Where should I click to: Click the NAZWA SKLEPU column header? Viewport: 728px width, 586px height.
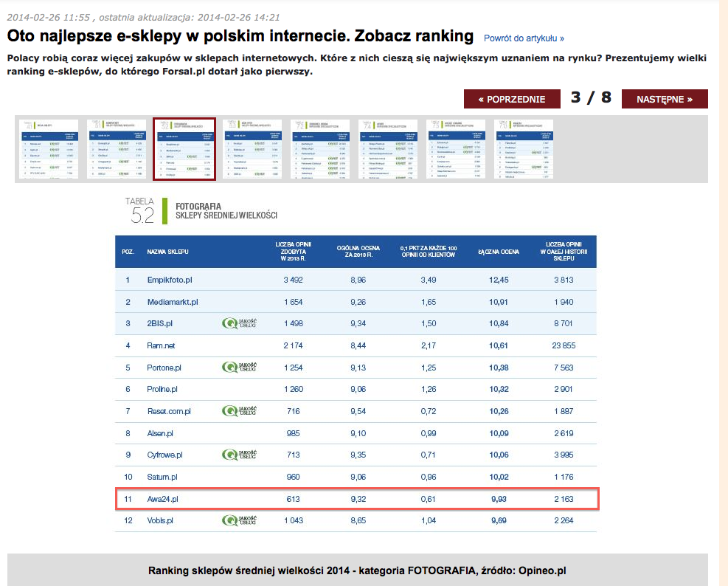click(x=167, y=252)
